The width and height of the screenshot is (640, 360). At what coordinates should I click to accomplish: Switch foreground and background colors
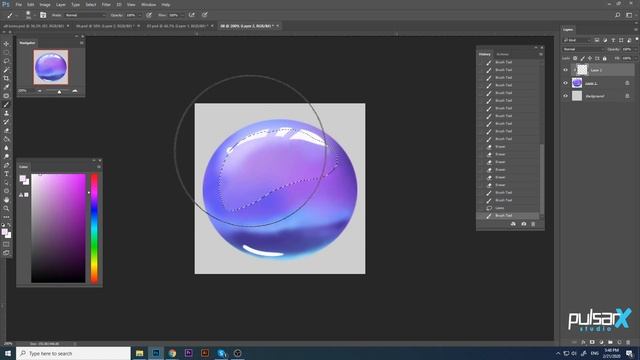click(9, 225)
